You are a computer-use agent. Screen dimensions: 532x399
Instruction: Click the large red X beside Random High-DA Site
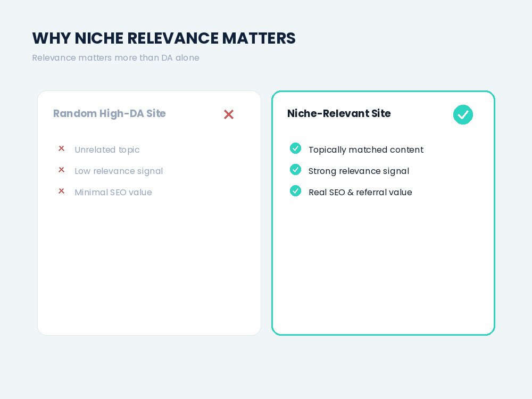point(229,114)
